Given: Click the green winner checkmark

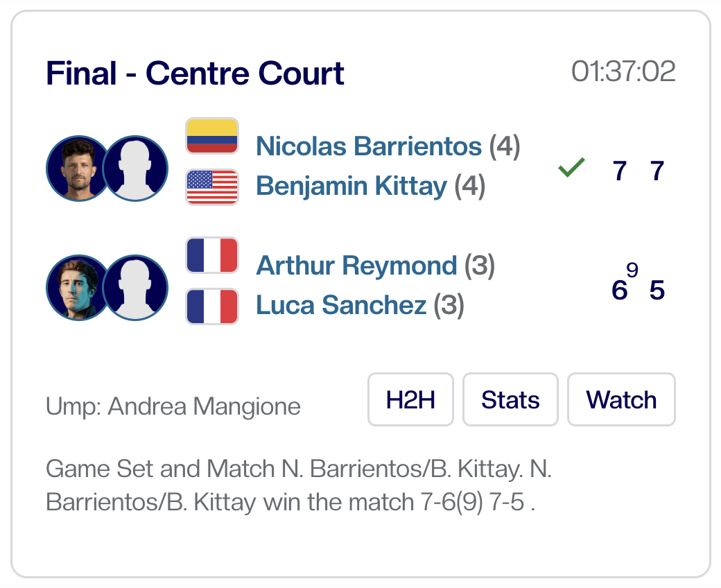Looking at the screenshot, I should coord(571,168).
